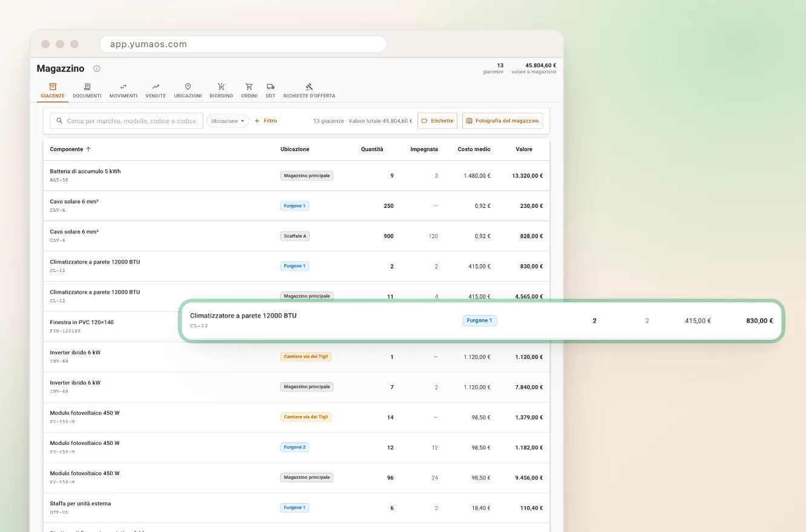Viewport: 806px width, 532px height.
Task: Click the quantity 900 in the Scaffale A row
Action: pos(388,236)
